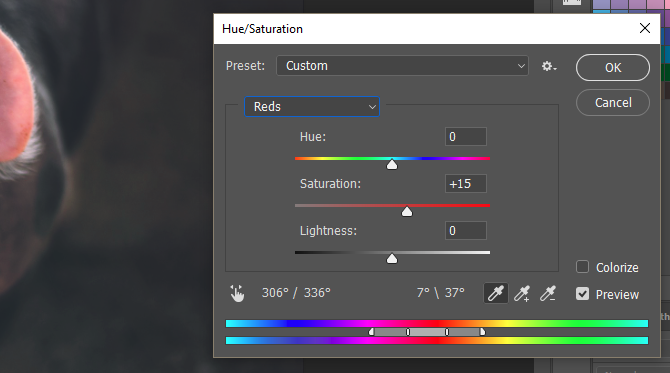The height and width of the screenshot is (373, 670).
Task: Click the Saturation slider handle
Action: pyautogui.click(x=407, y=211)
